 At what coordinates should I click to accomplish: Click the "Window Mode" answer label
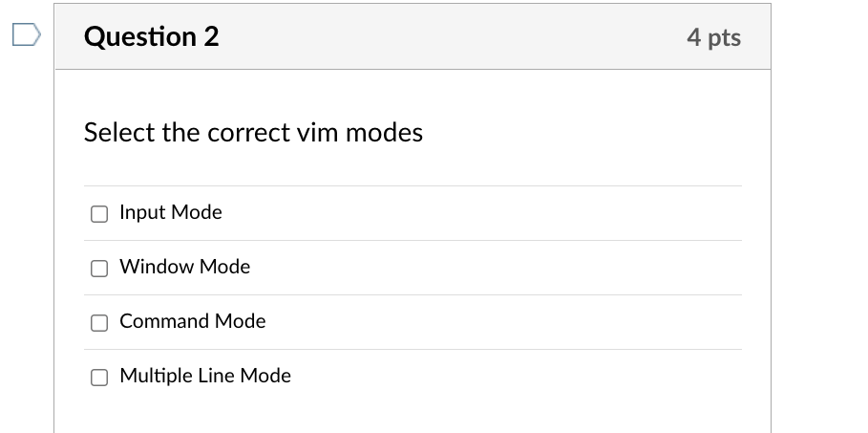[x=185, y=267]
